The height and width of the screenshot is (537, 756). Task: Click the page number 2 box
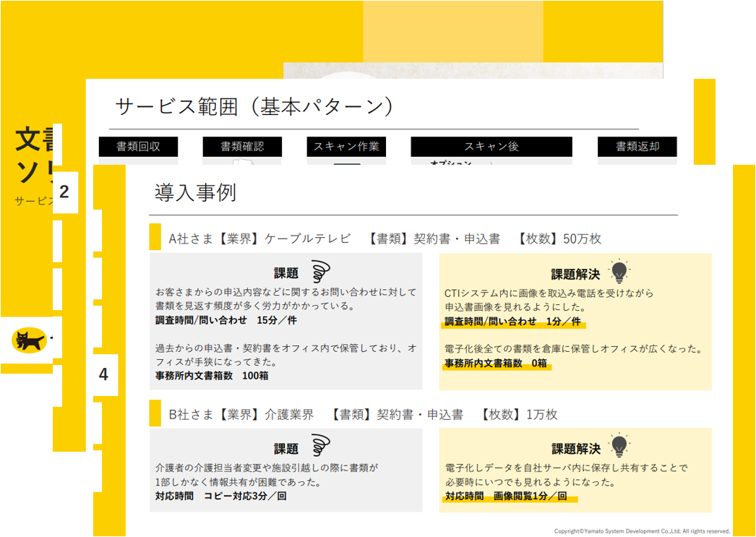coord(64,192)
